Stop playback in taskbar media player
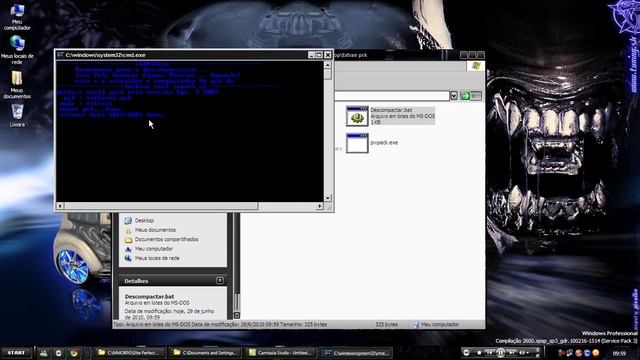Screen dimensions: 640x360 click(479, 353)
